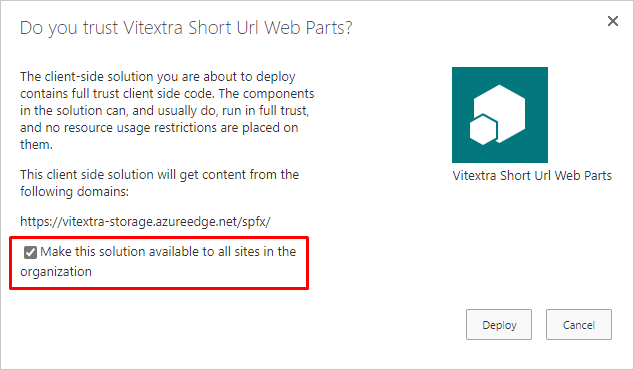Select the vitextra-storage.azureedge.net URL text
This screenshot has width=634, height=370.
point(145,222)
